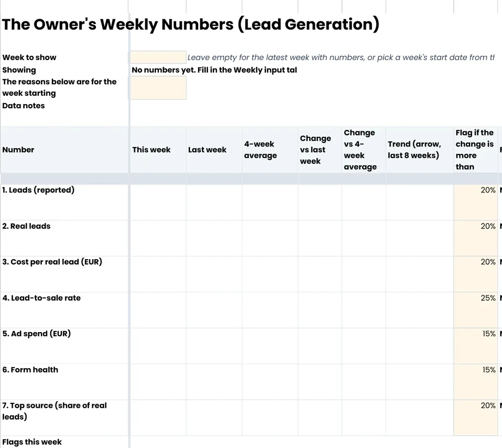Select the '1. Leads (reported)' row label
Viewport: 502px width, 448px height.
pos(38,190)
